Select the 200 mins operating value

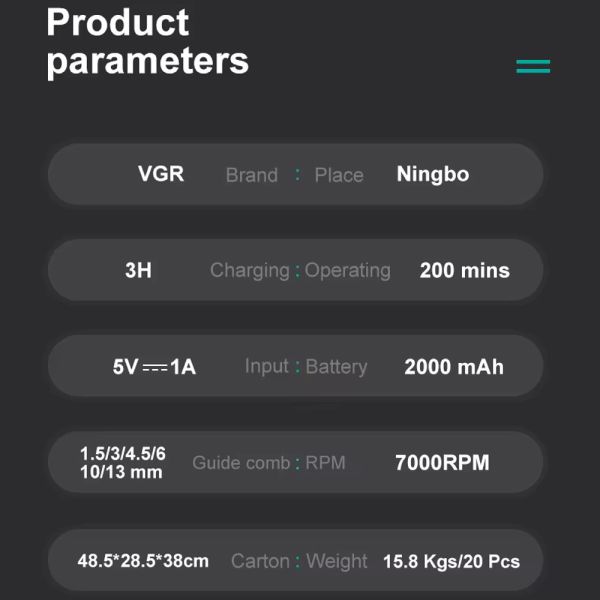click(x=465, y=271)
